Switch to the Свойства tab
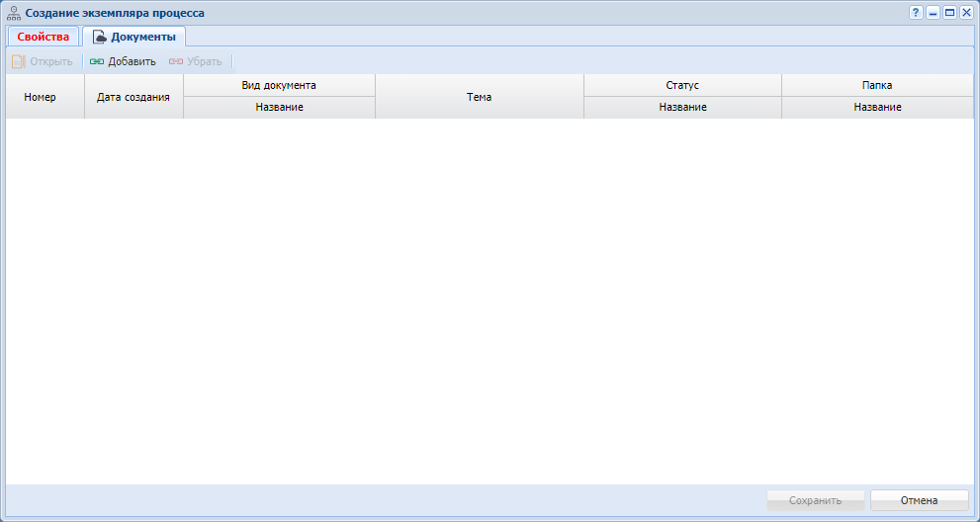Image resolution: width=980 pixels, height=522 pixels. 44,37
